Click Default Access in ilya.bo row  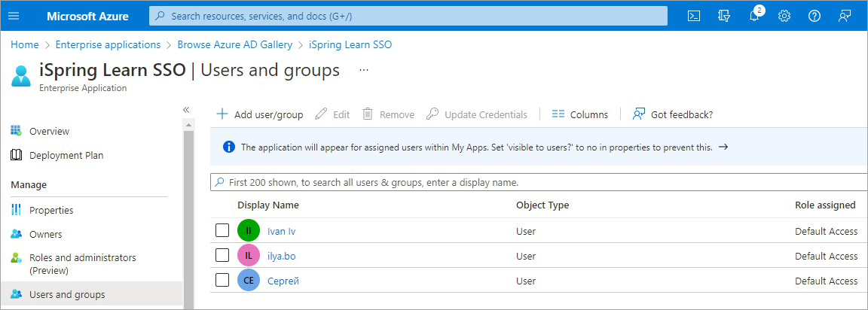pyautogui.click(x=827, y=256)
